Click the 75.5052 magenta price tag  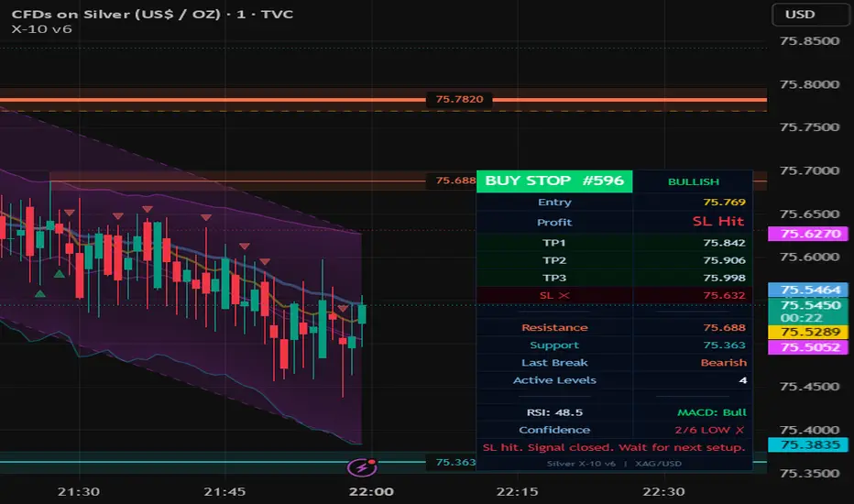[x=808, y=347]
